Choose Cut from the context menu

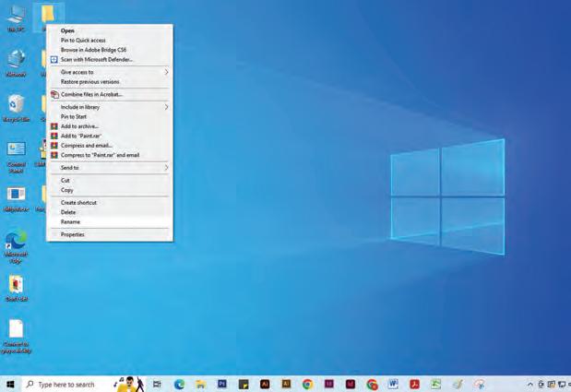click(110, 180)
